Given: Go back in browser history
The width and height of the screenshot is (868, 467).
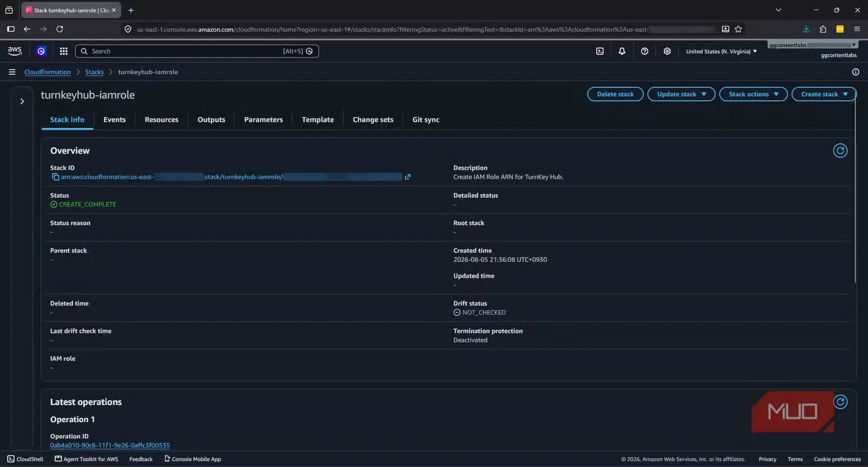Looking at the screenshot, I should click(27, 29).
